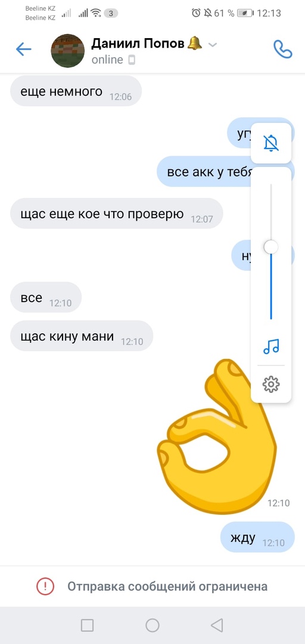The height and width of the screenshot is (644, 305).
Task: Tap "Отправка сообщений ограничена" notice
Action: pyautogui.click(x=167, y=586)
